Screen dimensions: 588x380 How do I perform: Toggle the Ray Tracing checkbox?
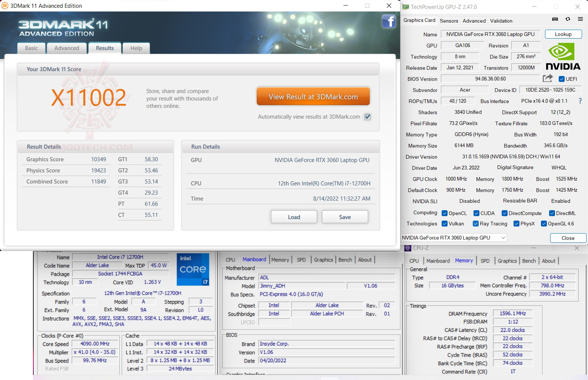click(x=476, y=224)
